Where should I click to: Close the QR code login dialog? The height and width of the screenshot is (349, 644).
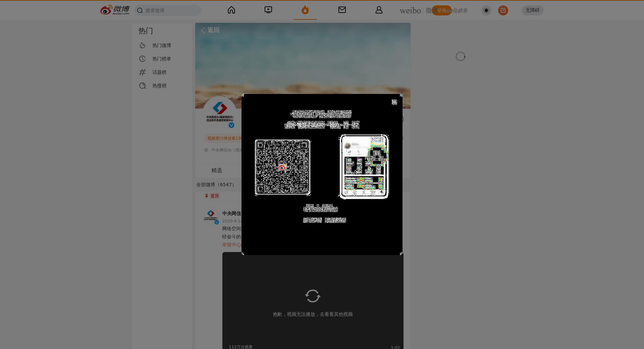394,102
